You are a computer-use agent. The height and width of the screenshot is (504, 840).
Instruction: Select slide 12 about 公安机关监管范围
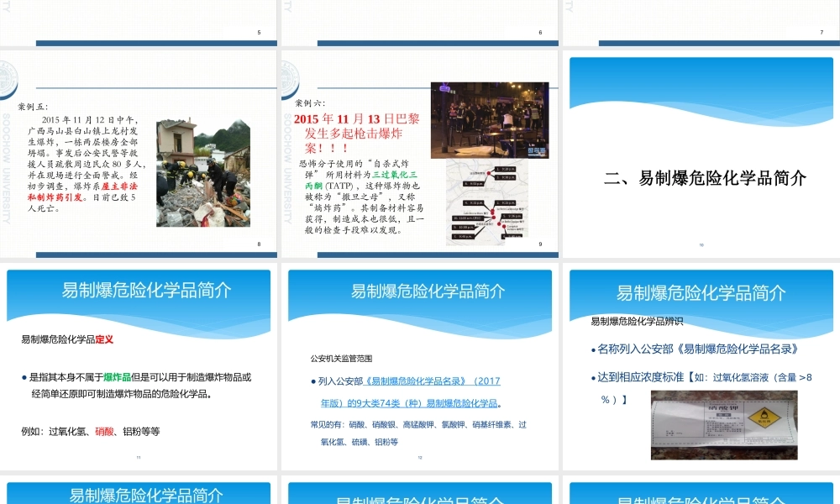click(x=419, y=366)
